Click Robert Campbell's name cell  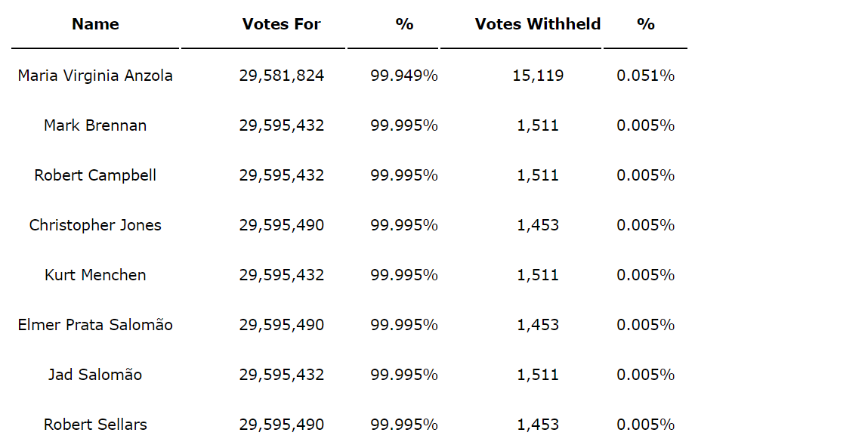pos(95,175)
